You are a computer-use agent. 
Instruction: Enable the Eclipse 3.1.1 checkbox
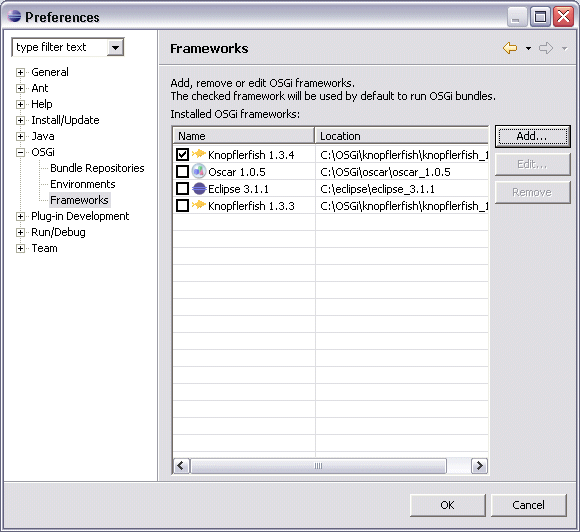182,189
